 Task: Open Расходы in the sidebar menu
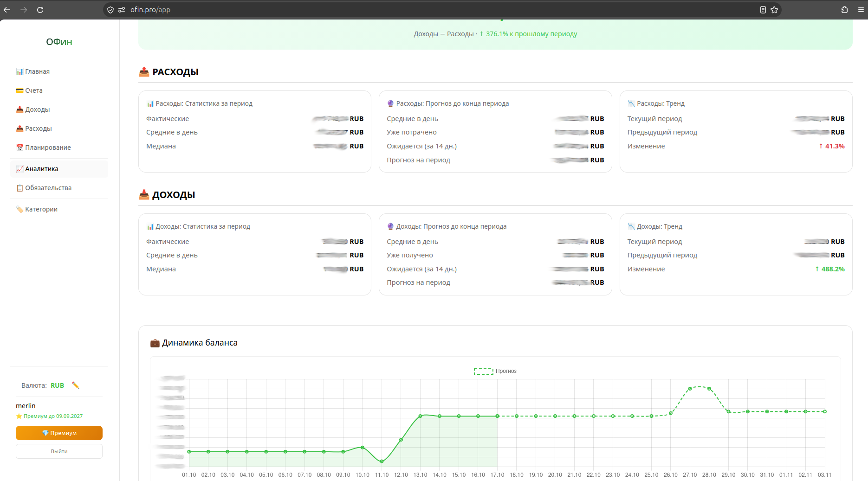pos(59,128)
